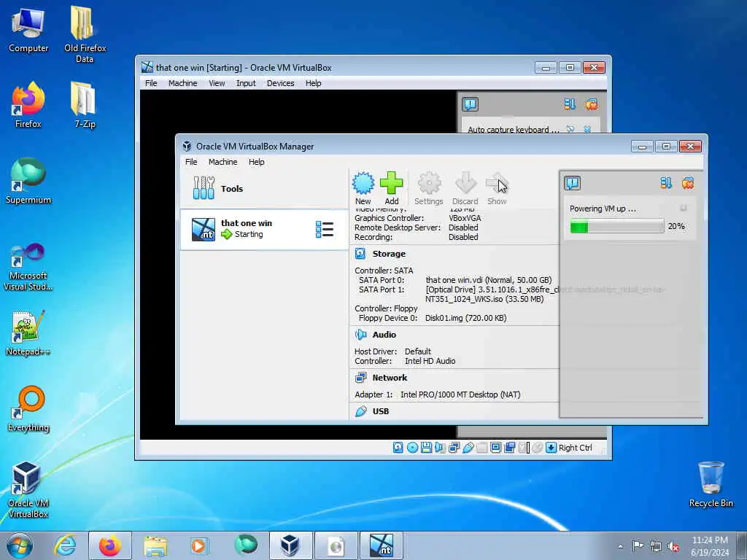
Task: Click the Show arrow in Manager toolbar
Action: (x=497, y=188)
